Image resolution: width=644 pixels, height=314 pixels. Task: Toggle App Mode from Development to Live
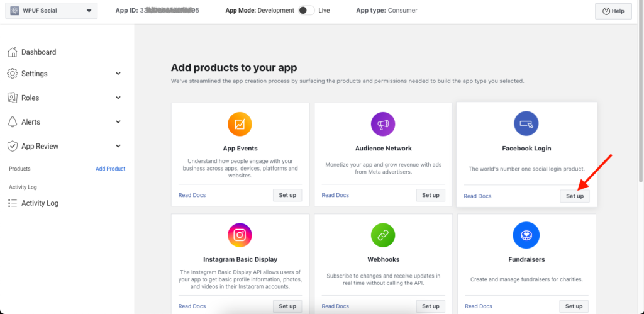coord(306,11)
